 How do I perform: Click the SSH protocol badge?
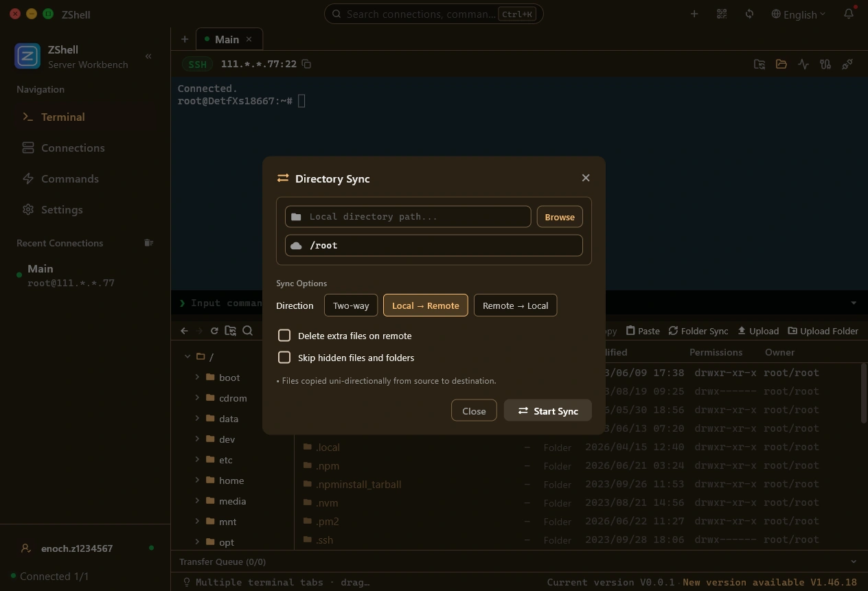[x=197, y=64]
